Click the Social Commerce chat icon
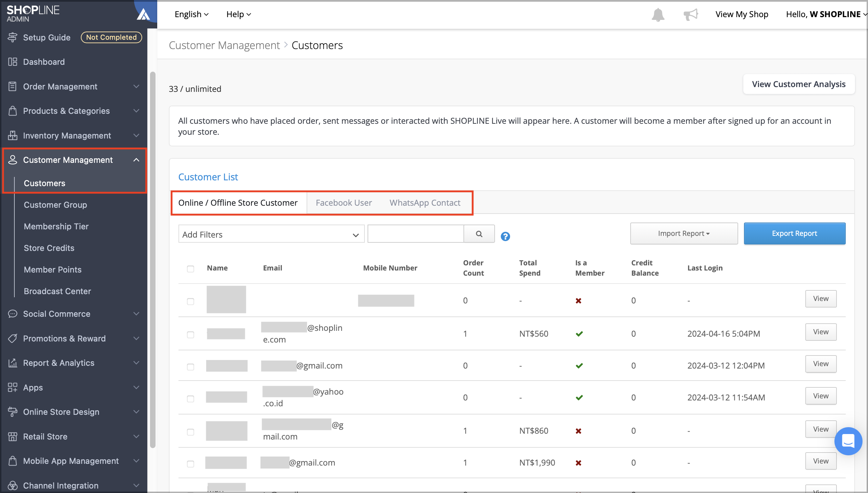This screenshot has height=493, width=868. click(13, 314)
